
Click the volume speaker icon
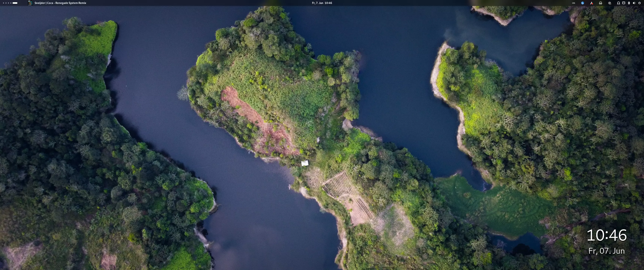click(x=634, y=3)
